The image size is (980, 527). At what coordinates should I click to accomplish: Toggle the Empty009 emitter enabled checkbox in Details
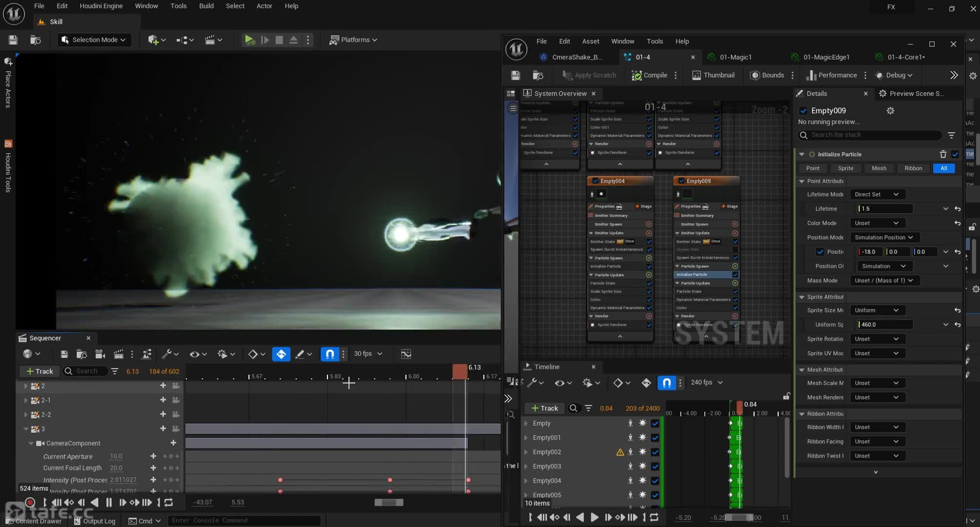tap(803, 111)
